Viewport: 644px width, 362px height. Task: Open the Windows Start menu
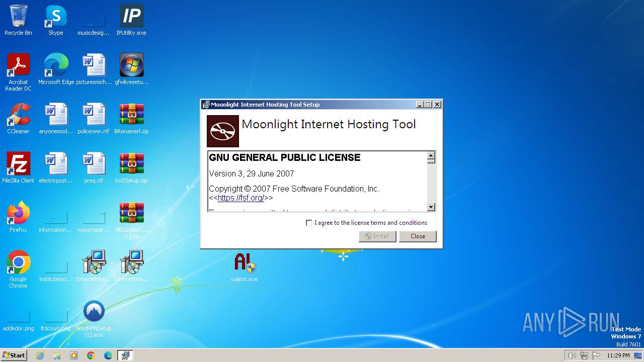[x=14, y=355]
